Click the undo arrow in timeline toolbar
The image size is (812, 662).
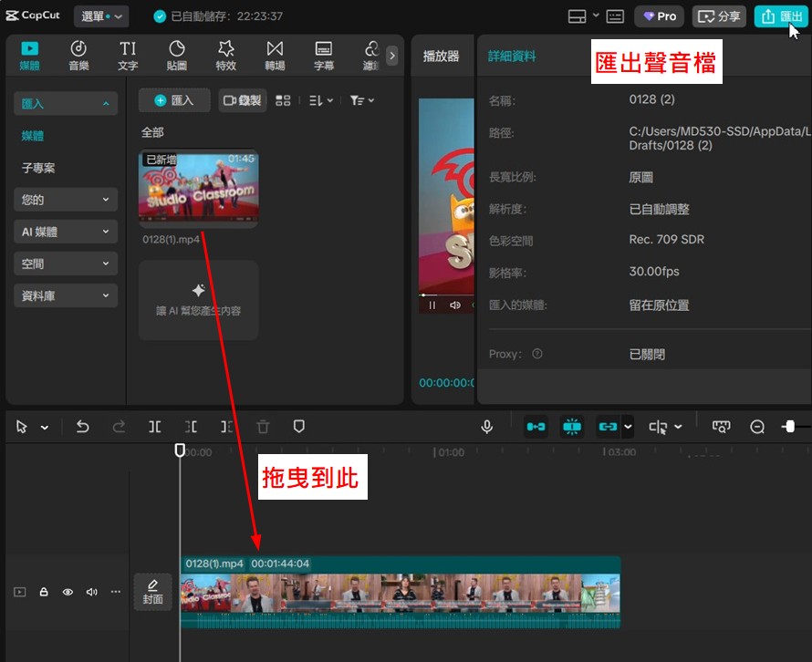(83, 427)
